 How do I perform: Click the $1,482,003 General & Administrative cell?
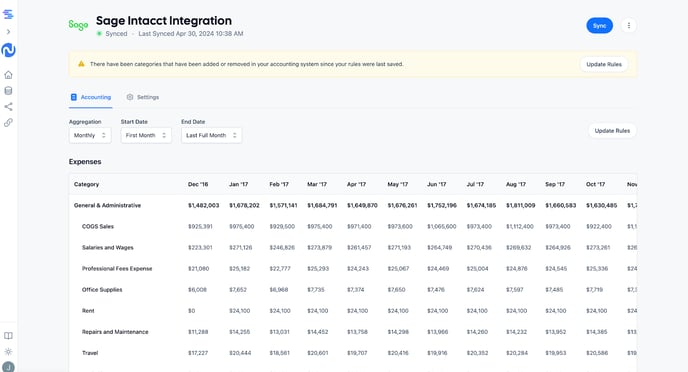(x=204, y=205)
